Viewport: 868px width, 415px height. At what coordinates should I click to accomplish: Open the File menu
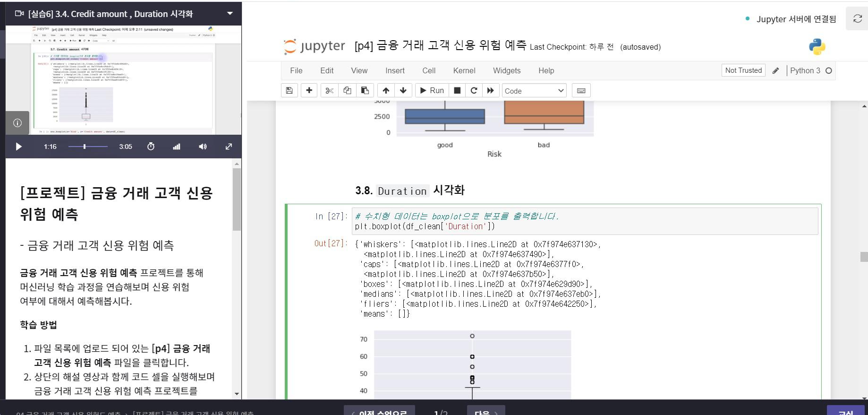pos(296,70)
